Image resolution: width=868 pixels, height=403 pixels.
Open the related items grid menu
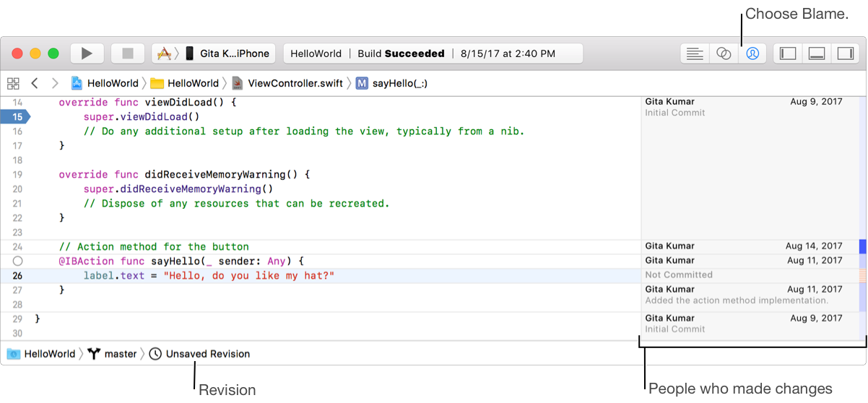13,83
